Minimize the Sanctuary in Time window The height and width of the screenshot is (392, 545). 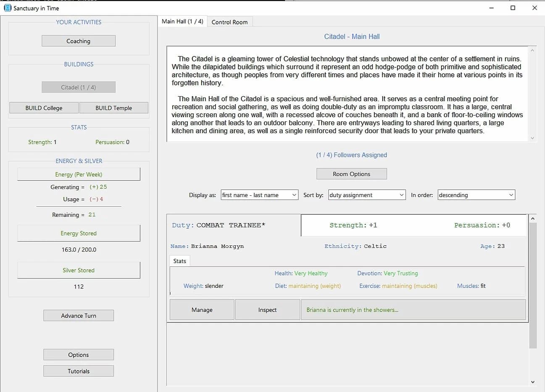[491, 8]
